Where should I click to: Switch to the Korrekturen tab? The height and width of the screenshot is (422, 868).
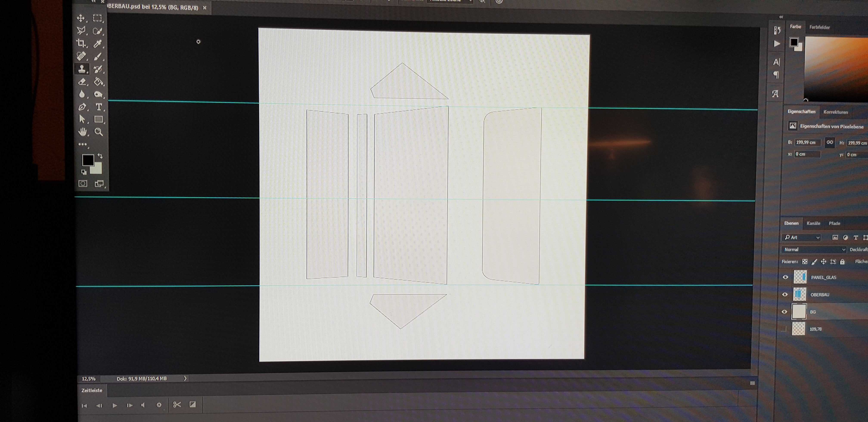coord(835,112)
